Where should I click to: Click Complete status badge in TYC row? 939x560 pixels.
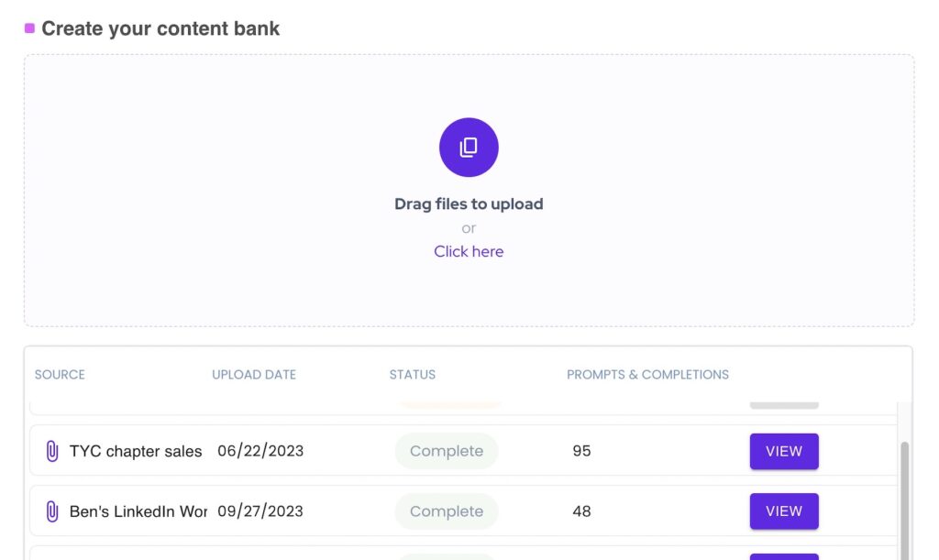pyautogui.click(x=447, y=451)
